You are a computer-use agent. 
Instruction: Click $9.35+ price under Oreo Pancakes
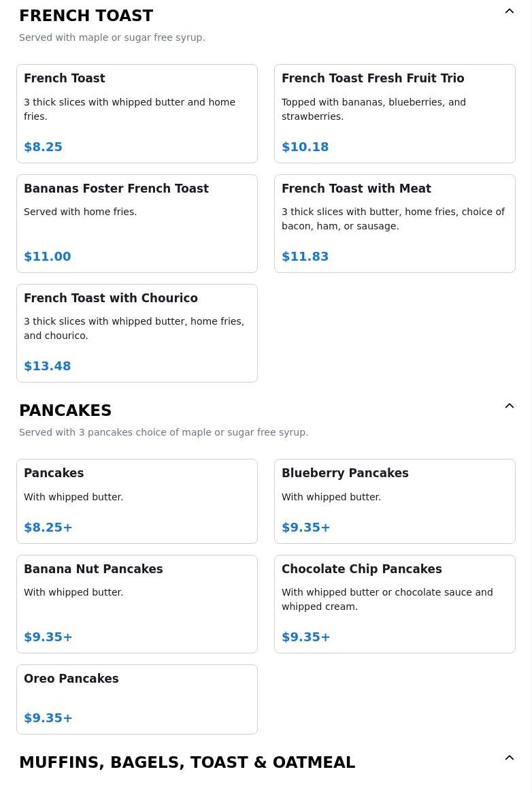[48, 718]
